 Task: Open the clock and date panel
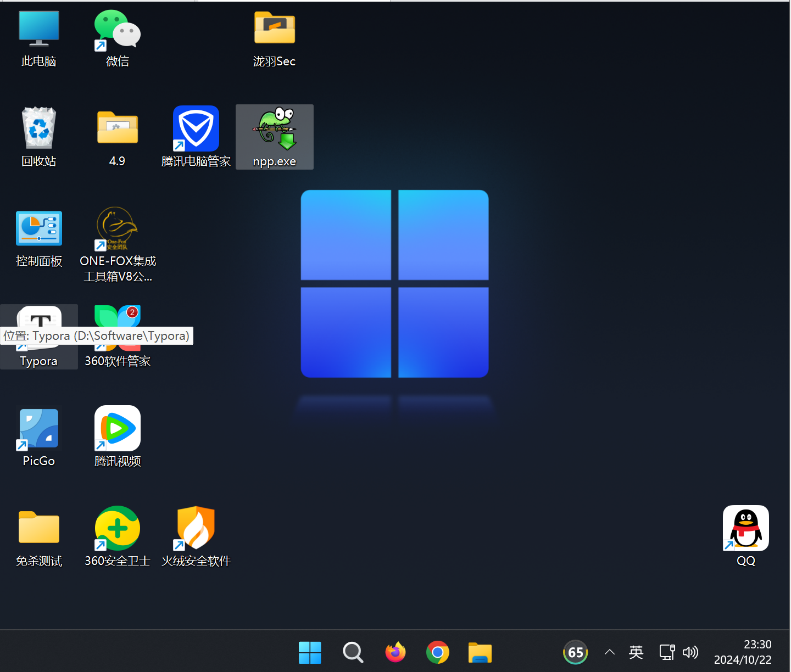[x=742, y=652]
